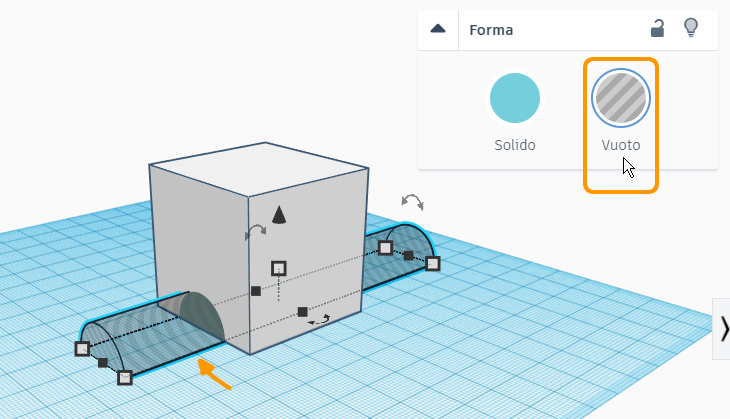Click the curved rotation arrow left of the cone

(255, 232)
